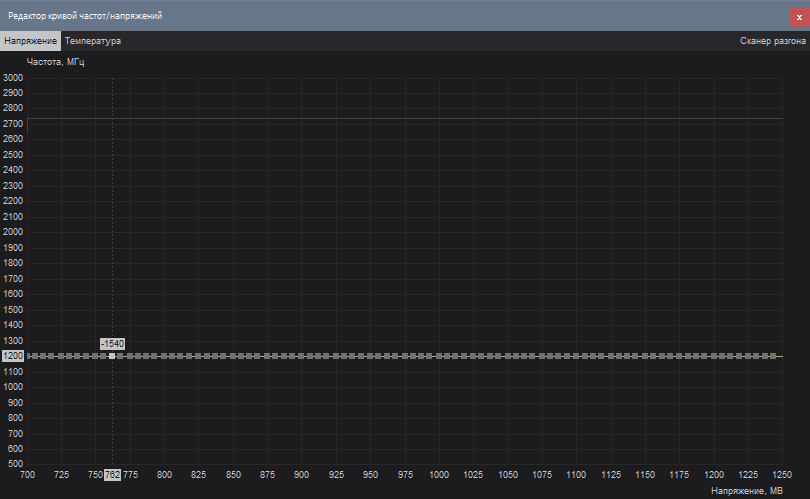Click the -1540 offset tooltip
810x499 pixels.
click(x=112, y=344)
